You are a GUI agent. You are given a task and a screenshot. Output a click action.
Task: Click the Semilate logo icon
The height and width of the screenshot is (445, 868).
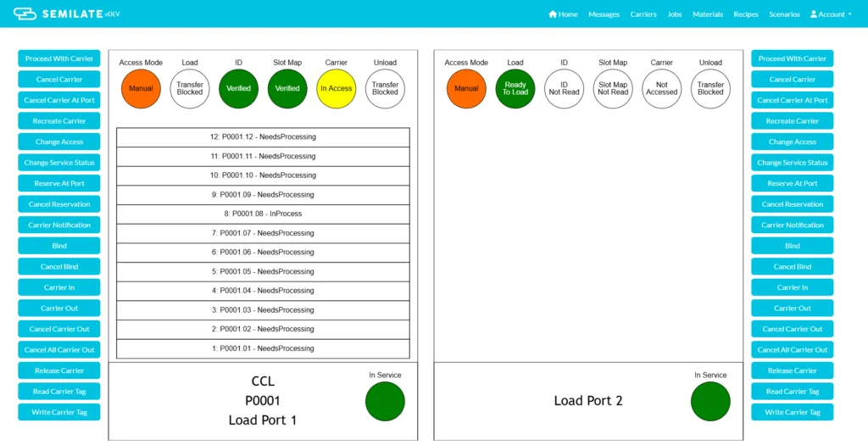pos(25,14)
